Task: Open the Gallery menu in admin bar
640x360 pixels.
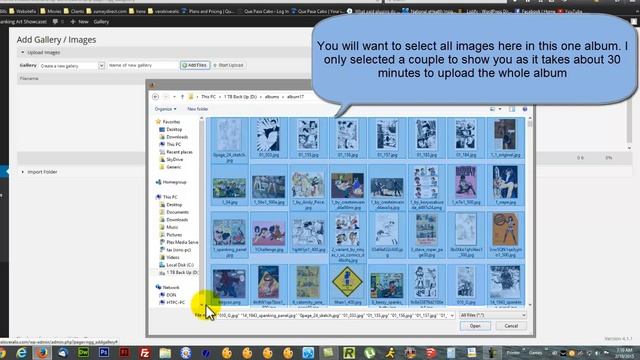Action: 101,22
